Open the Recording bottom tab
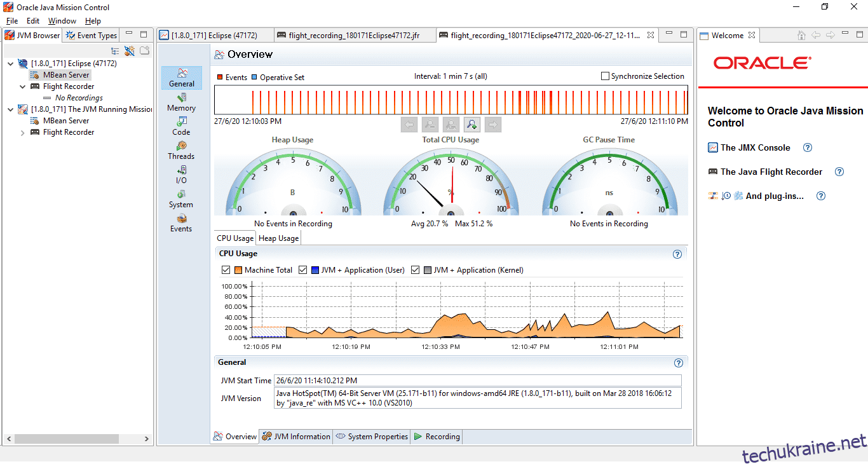868x464 pixels. click(x=437, y=437)
